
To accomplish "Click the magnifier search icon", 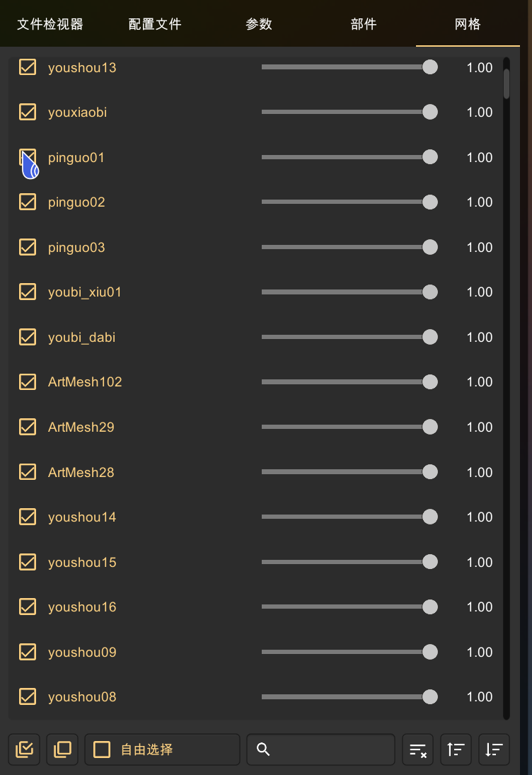I will 263,750.
